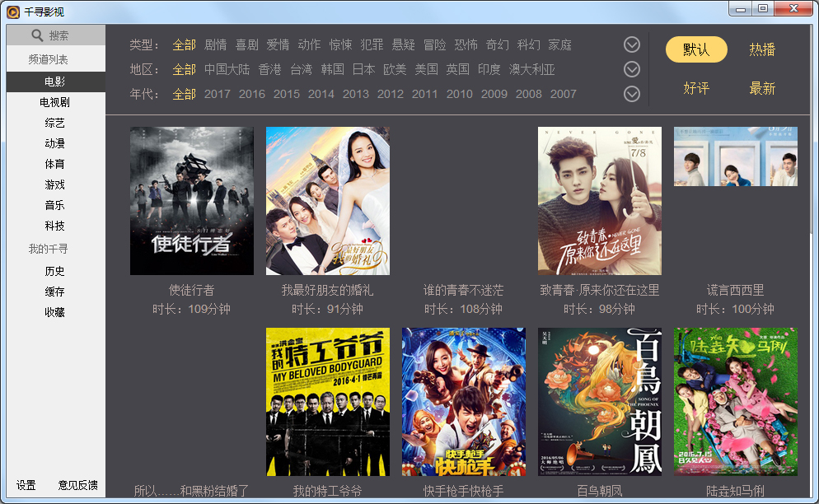Expand the 年代 year filter row

[632, 94]
